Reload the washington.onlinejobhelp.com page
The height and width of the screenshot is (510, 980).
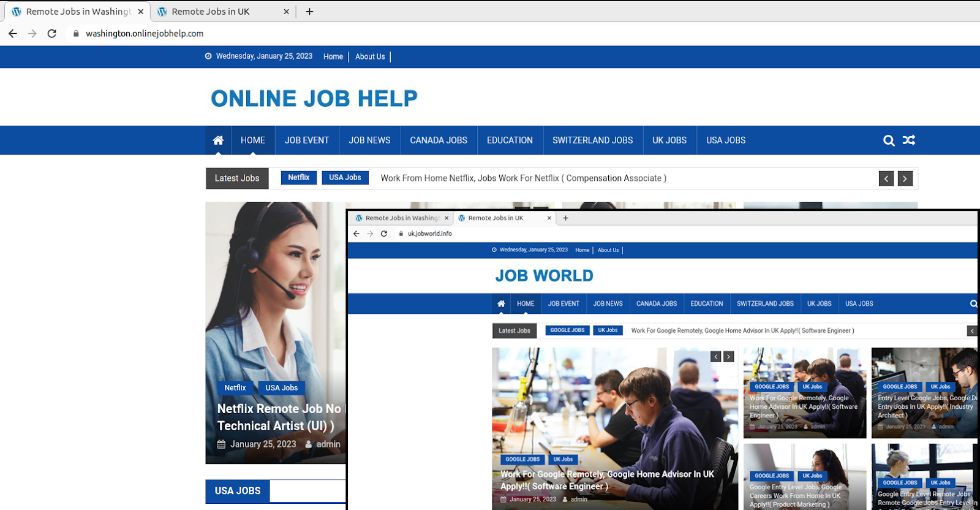(52, 34)
